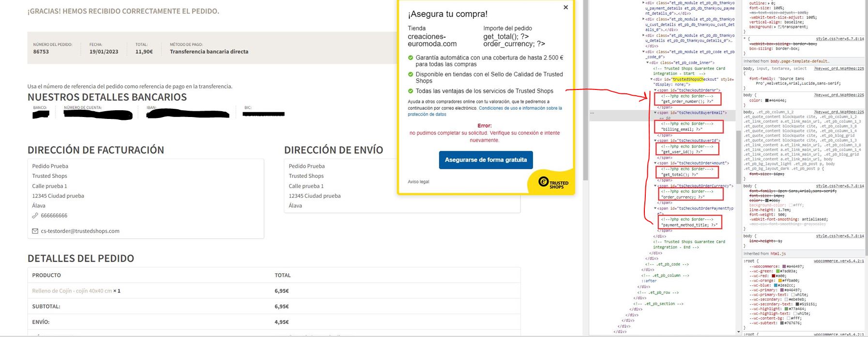Select the date 19/01/2023

coord(104,52)
